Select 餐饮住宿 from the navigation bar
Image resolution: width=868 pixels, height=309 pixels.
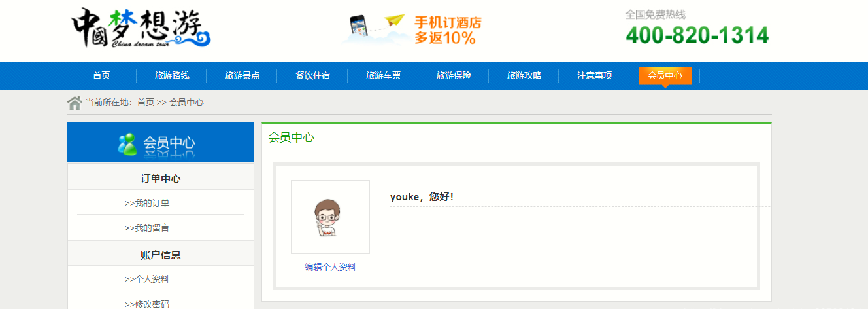pos(312,76)
